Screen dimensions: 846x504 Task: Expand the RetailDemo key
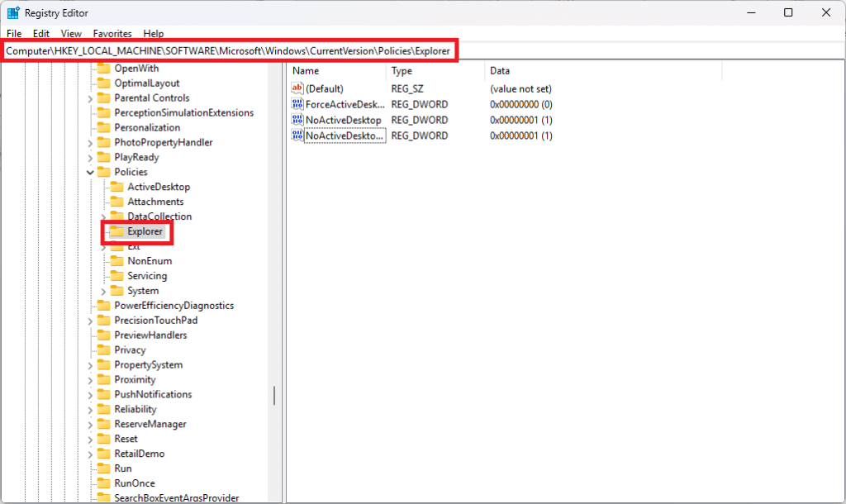point(90,454)
